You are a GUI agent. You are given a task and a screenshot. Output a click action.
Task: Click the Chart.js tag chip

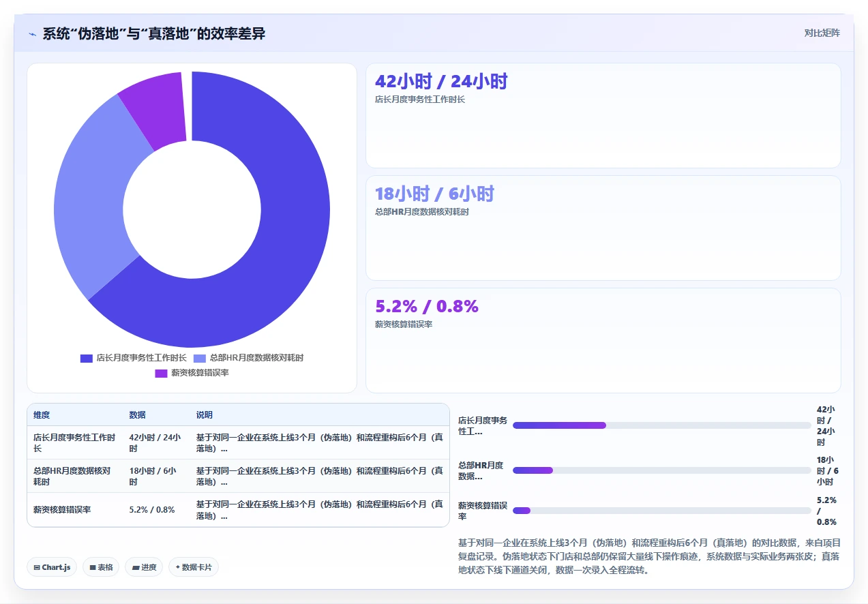pos(52,567)
